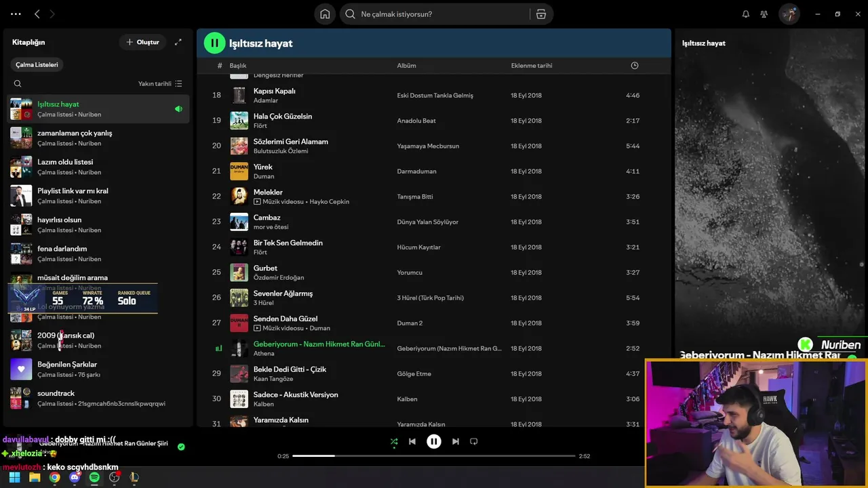The width and height of the screenshot is (868, 488).
Task: Select track 'Bir Tek Sen Gelmedin'
Action: [433, 247]
